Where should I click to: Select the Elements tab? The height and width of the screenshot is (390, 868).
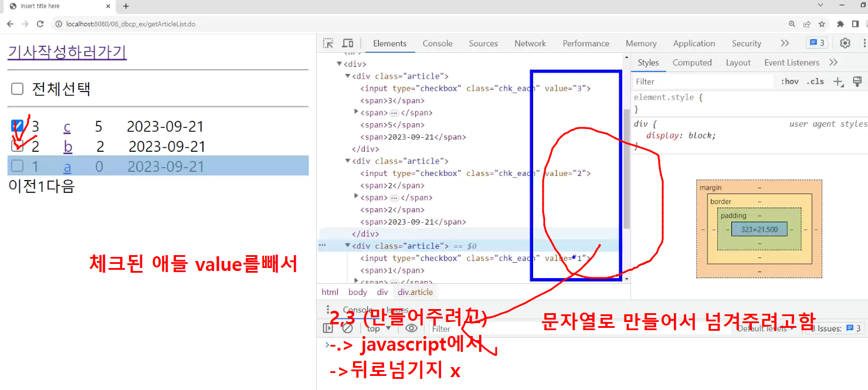point(389,43)
